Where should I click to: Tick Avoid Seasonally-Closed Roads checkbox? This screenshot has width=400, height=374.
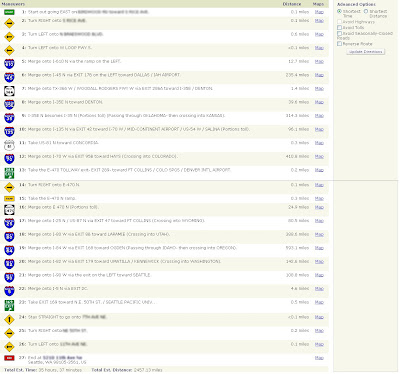(339, 34)
